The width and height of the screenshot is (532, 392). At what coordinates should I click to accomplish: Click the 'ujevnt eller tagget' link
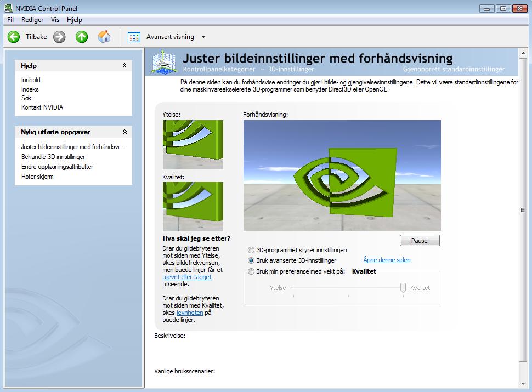click(187, 277)
